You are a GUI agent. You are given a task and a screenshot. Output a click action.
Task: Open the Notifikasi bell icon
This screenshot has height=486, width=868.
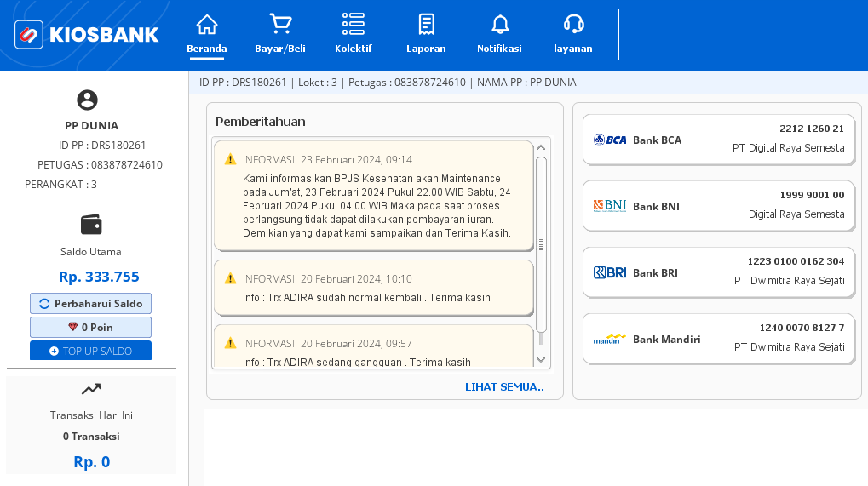pyautogui.click(x=500, y=24)
